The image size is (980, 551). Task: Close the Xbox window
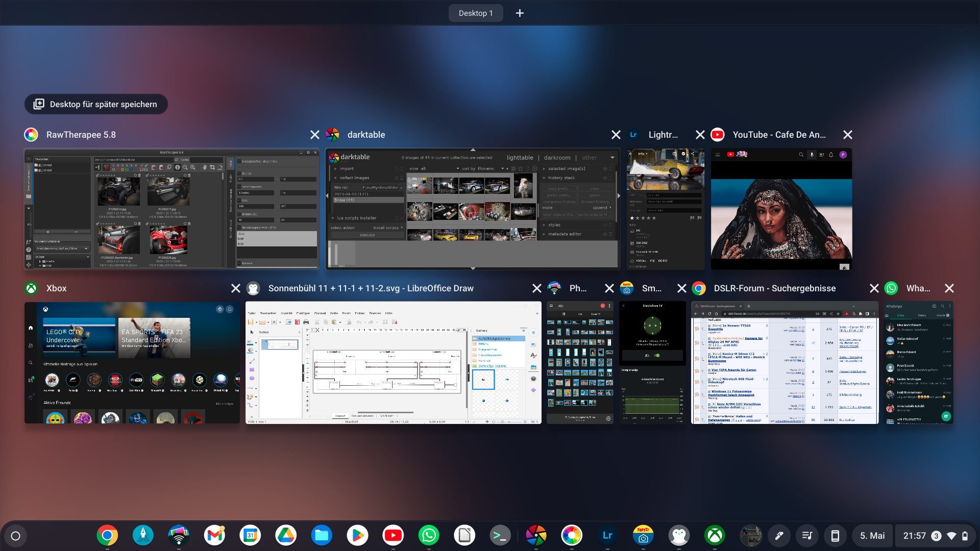pyautogui.click(x=235, y=288)
